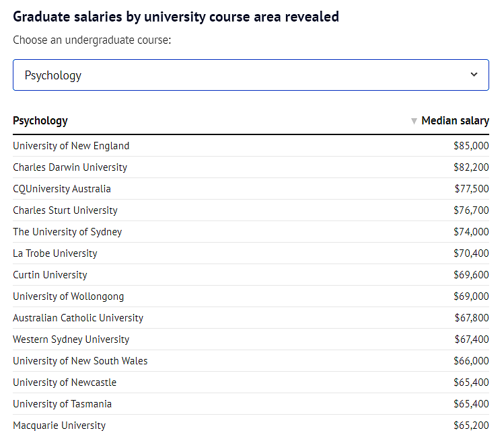The image size is (504, 445).
Task: Select University of Newcastle row
Action: 251,382
